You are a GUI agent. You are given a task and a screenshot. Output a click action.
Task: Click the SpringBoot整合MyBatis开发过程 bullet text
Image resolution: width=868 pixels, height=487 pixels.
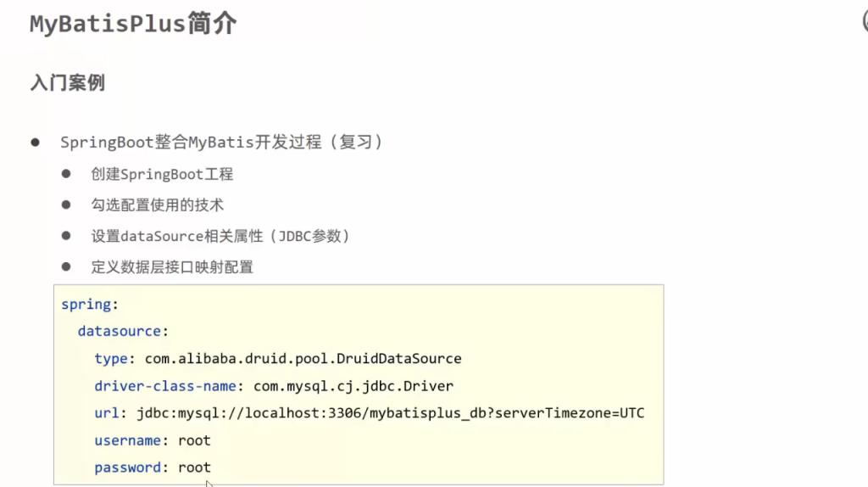(221, 142)
